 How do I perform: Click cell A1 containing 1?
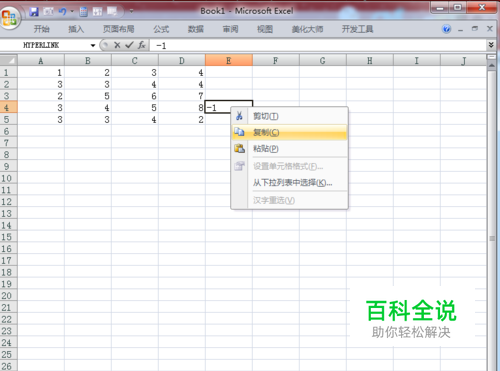point(41,72)
